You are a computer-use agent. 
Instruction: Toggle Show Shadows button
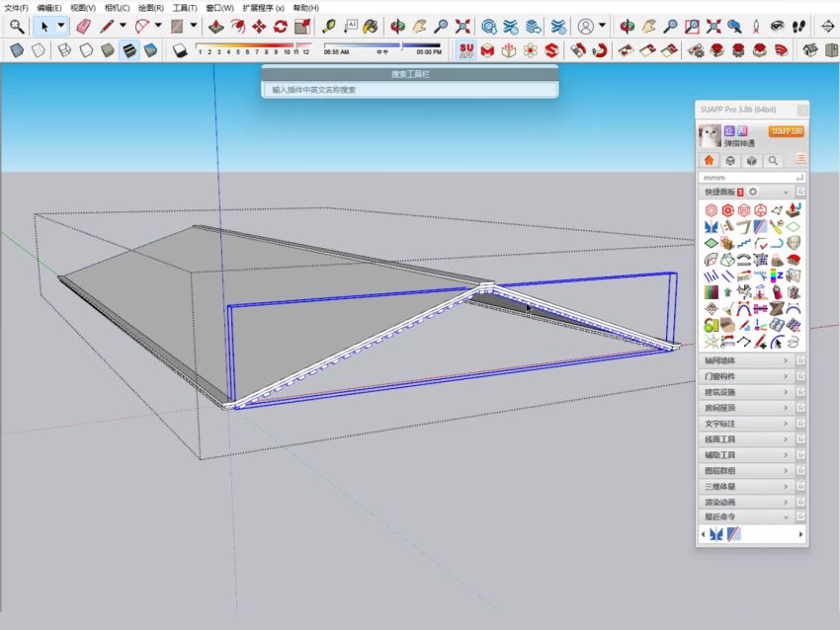pyautogui.click(x=180, y=50)
